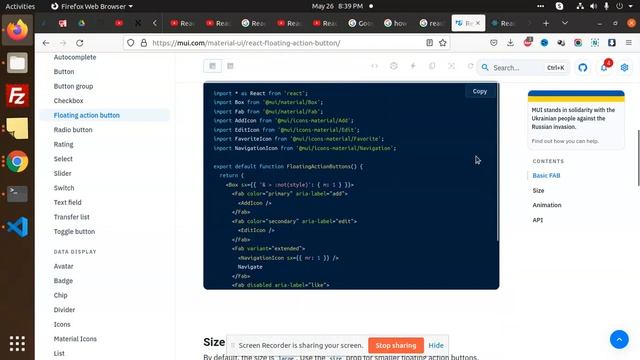Open Slider docs page
This screenshot has width=640, height=360.
pos(62,173)
